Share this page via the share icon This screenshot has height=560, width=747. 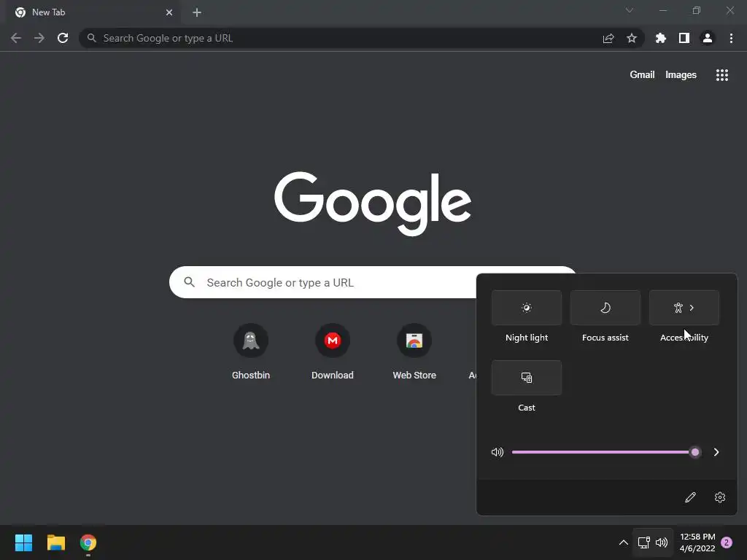click(608, 38)
